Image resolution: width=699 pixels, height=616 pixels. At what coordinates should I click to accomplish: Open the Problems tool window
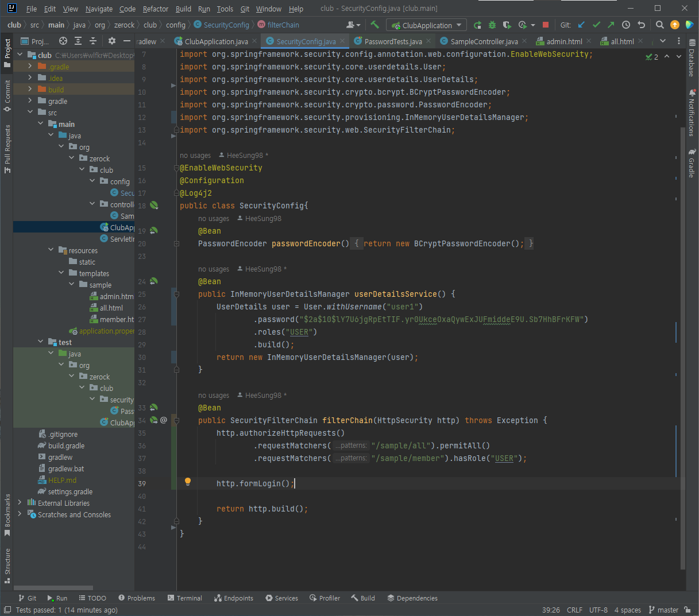pyautogui.click(x=137, y=598)
